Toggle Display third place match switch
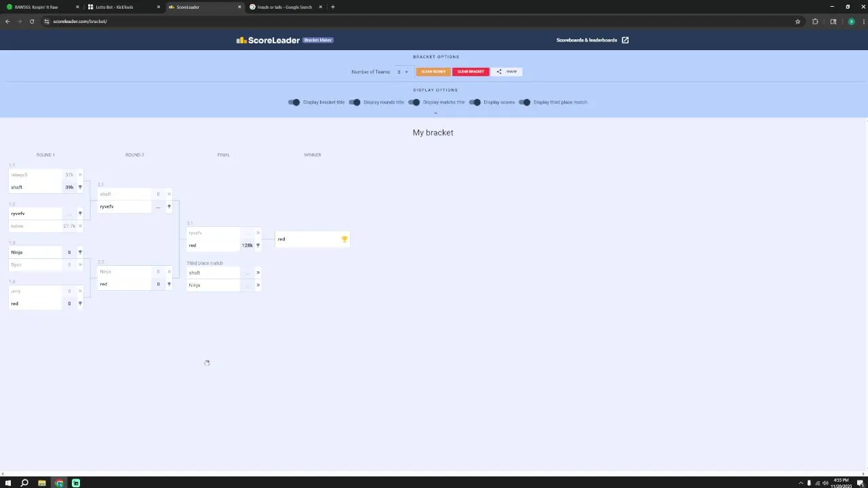Screen dimensions: 868x488 point(525,102)
